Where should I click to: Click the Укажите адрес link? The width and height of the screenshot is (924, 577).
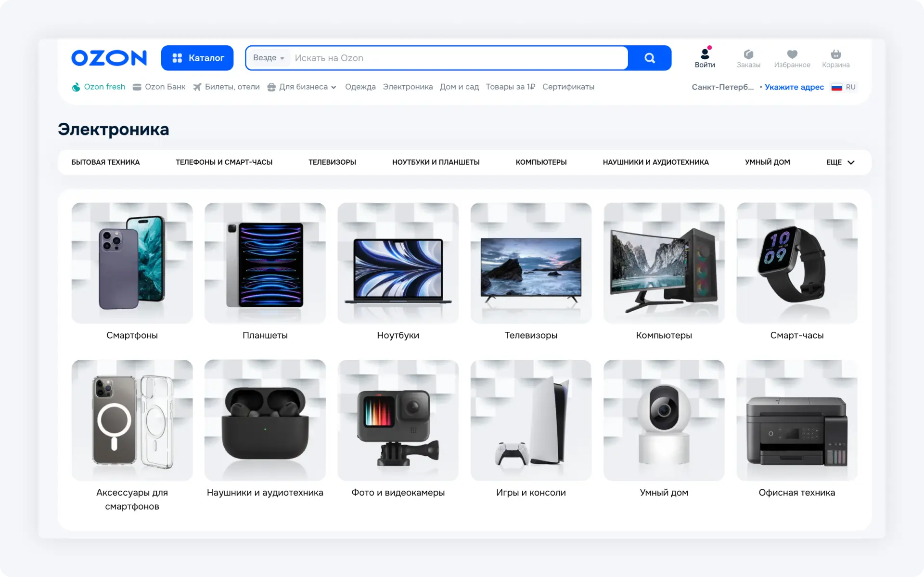(794, 87)
